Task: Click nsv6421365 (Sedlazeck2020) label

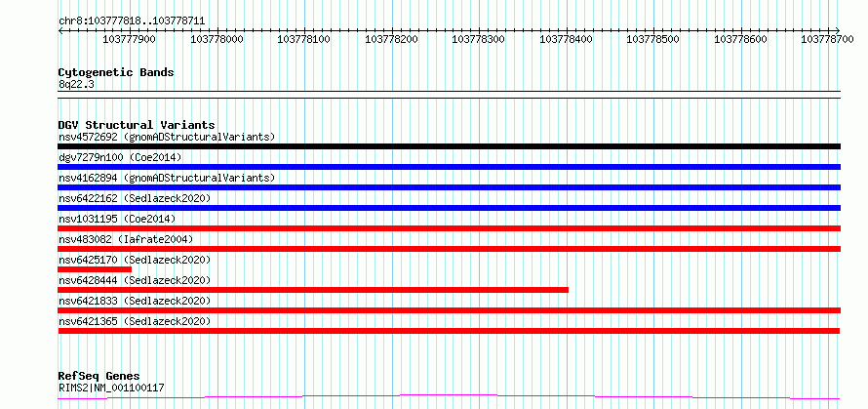Action: tap(135, 321)
